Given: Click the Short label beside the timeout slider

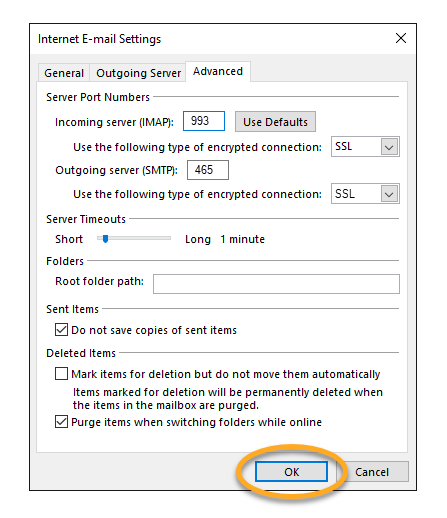Looking at the screenshot, I should click(69, 239).
